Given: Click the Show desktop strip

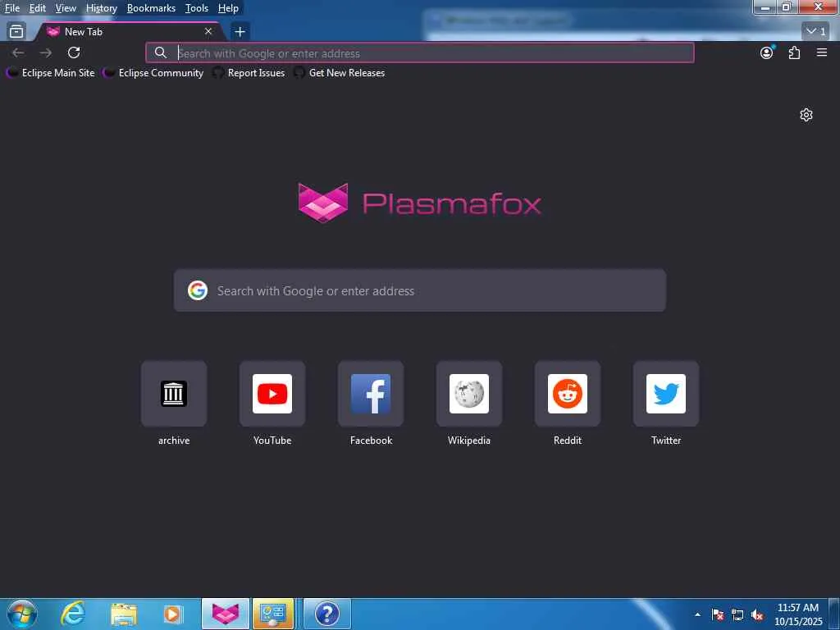Looking at the screenshot, I should [x=834, y=614].
